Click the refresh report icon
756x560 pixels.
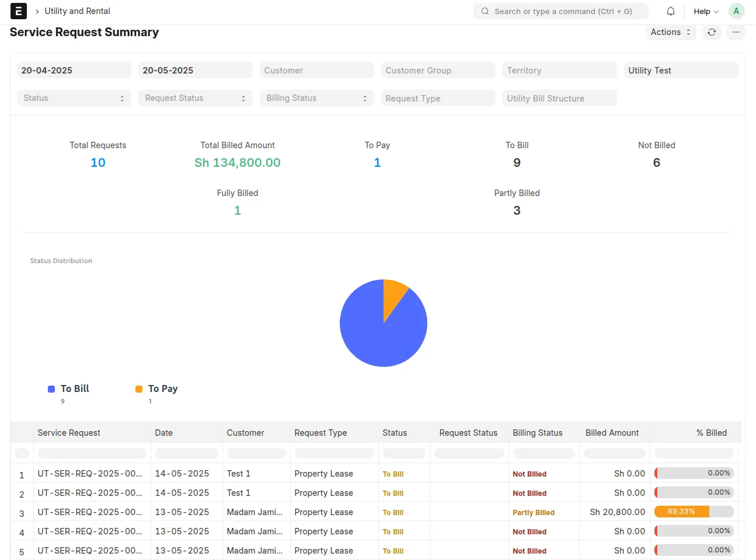[712, 32]
